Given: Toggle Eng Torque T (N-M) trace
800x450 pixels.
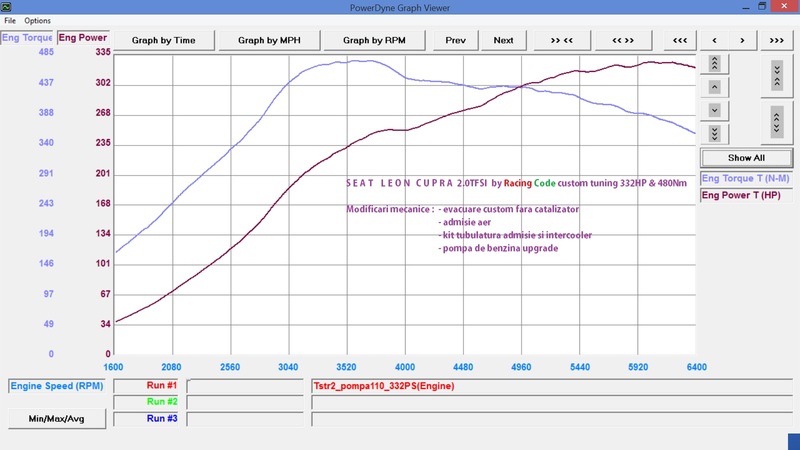Looking at the screenshot, I should coord(746,179).
